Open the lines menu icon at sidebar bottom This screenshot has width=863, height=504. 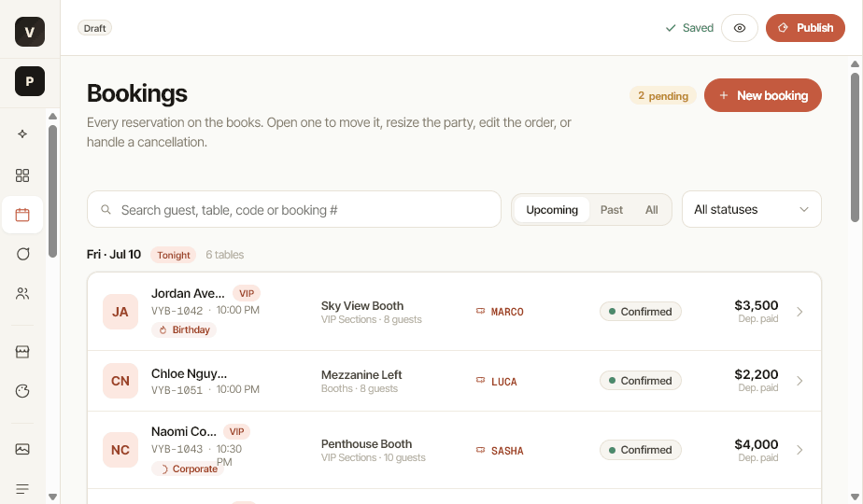point(22,488)
